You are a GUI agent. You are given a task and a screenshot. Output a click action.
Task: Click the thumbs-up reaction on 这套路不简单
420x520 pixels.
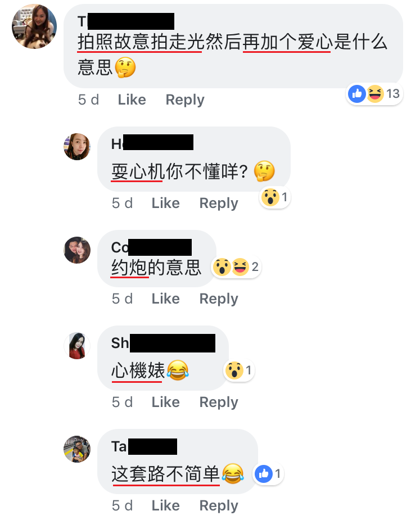click(x=268, y=473)
